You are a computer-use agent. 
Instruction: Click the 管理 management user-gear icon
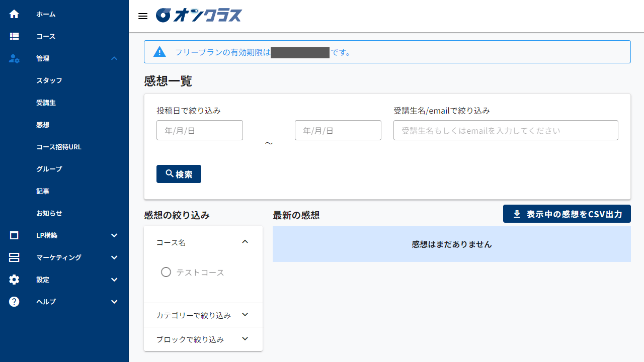click(14, 58)
